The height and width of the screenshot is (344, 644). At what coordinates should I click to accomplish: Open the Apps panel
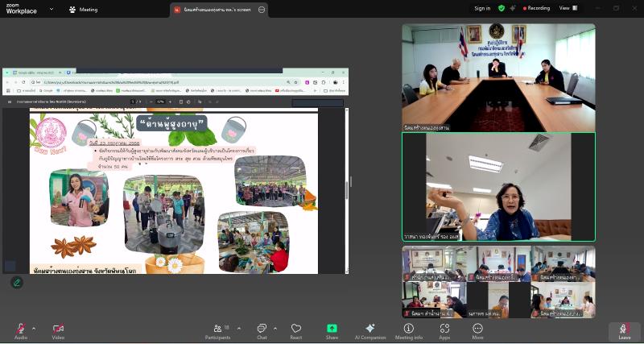tap(444, 331)
